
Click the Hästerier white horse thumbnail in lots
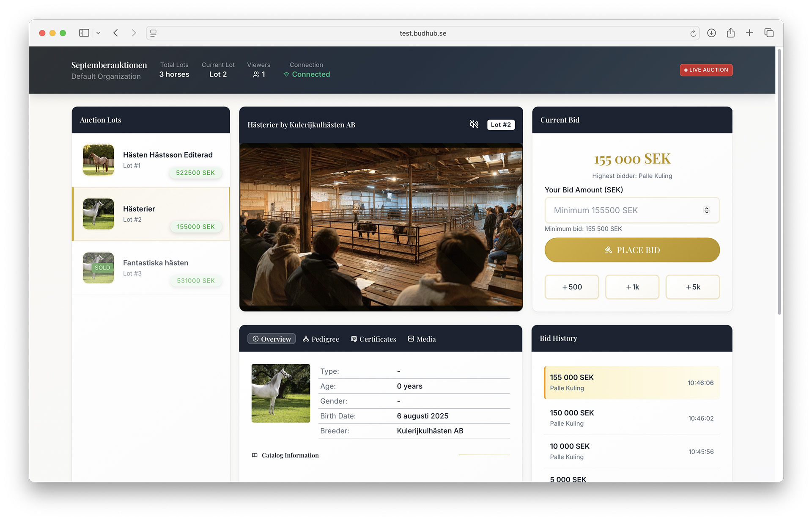98,214
